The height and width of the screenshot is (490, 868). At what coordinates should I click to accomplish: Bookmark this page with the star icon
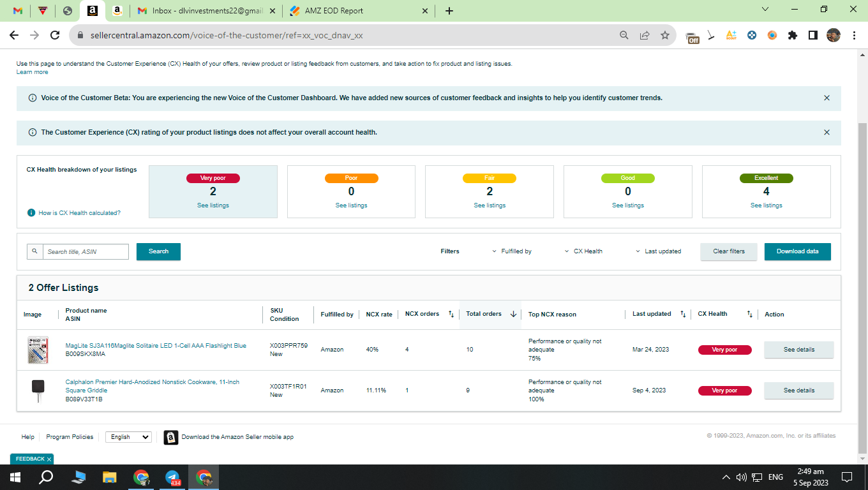(665, 36)
